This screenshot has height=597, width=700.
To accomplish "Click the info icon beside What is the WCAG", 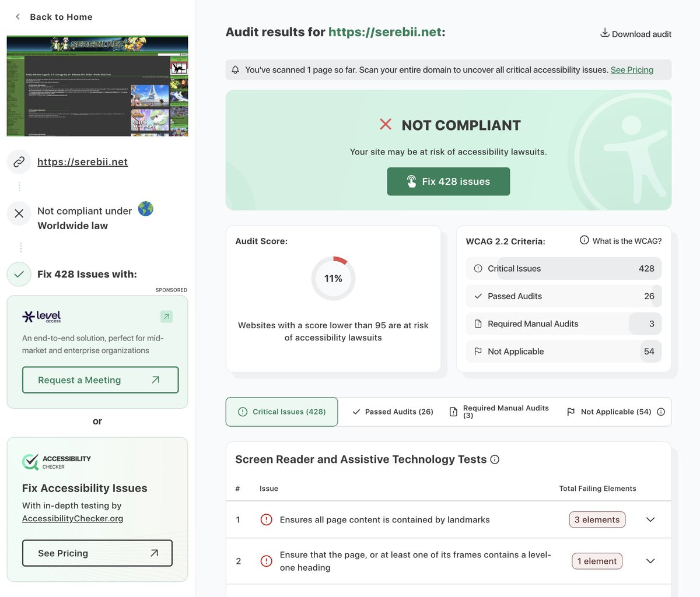I will [x=584, y=240].
